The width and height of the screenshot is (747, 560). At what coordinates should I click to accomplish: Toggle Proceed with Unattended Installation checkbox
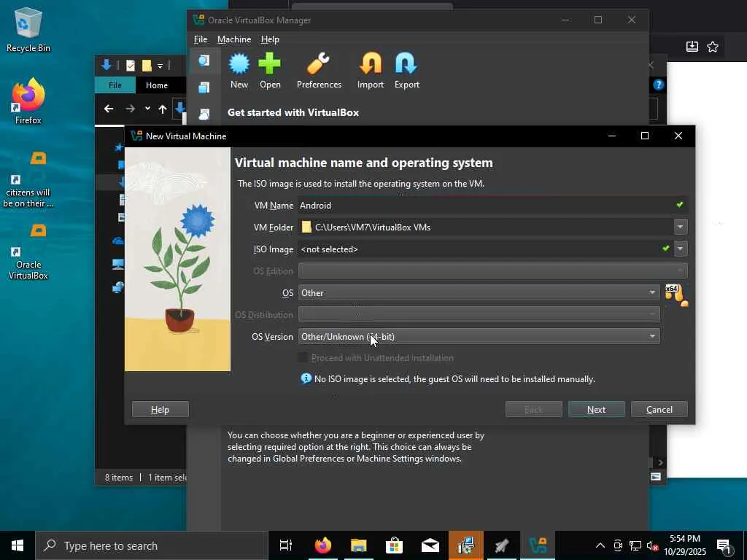click(303, 357)
